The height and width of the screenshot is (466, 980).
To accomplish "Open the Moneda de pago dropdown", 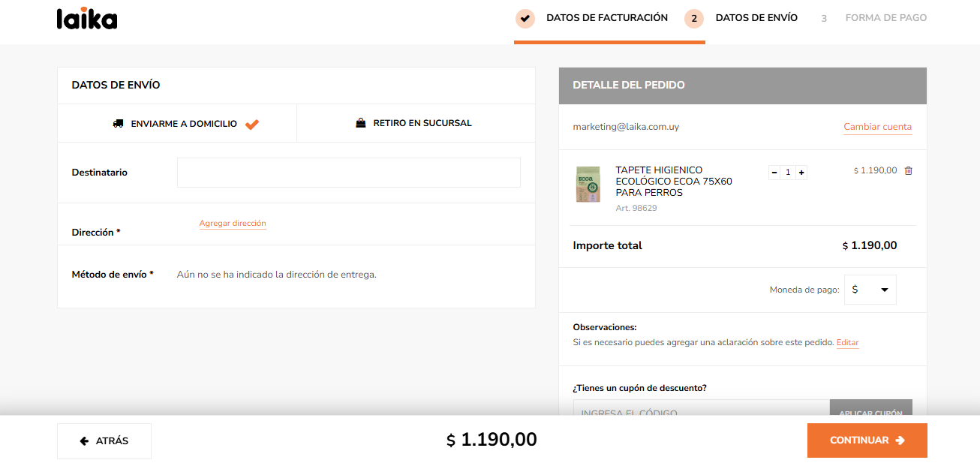I will coord(870,290).
